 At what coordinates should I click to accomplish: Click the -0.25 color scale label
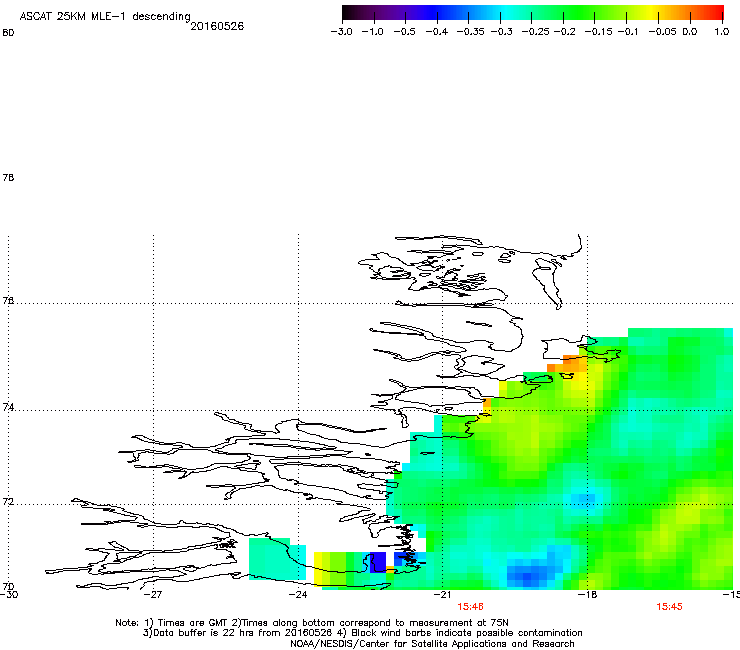(x=535, y=32)
